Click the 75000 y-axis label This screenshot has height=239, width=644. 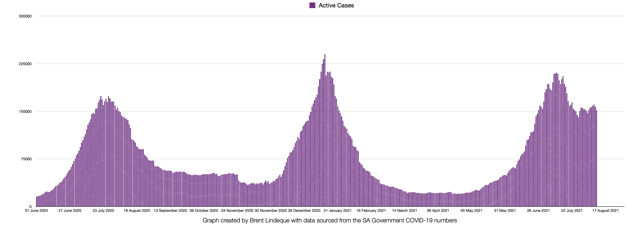click(x=26, y=159)
